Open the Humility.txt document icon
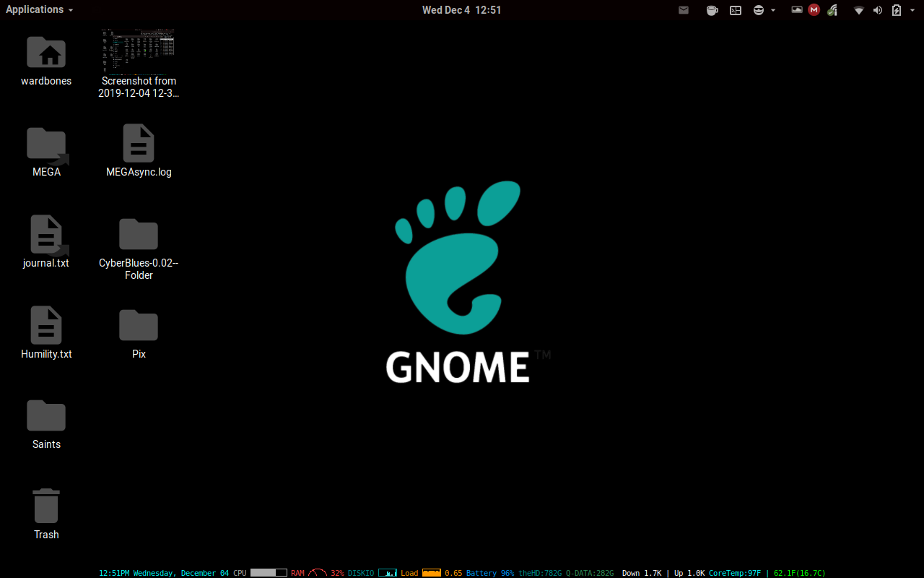 point(46,325)
